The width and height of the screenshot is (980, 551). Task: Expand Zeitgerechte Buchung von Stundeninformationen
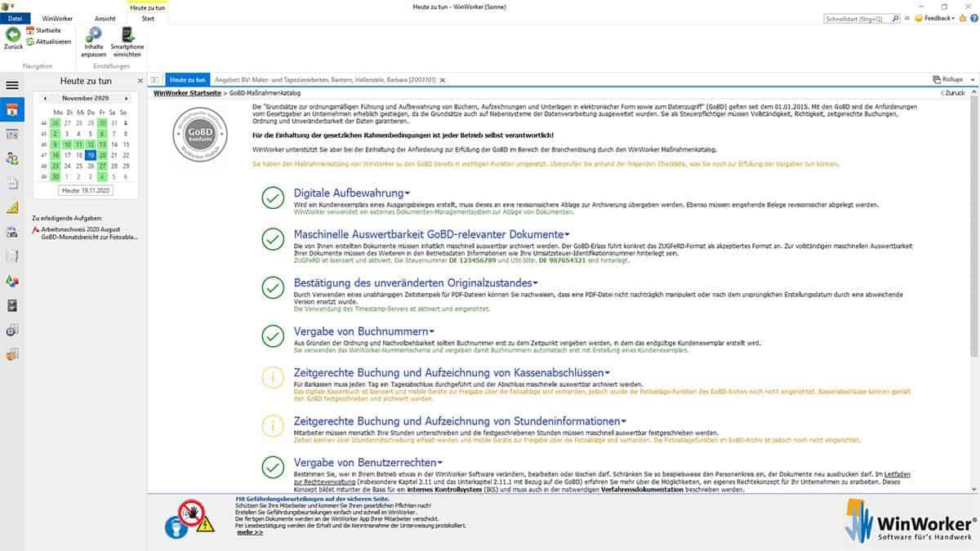[459, 420]
